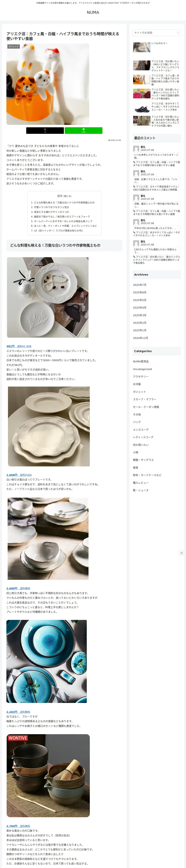Open the NUMA site title link

pos(93,12)
